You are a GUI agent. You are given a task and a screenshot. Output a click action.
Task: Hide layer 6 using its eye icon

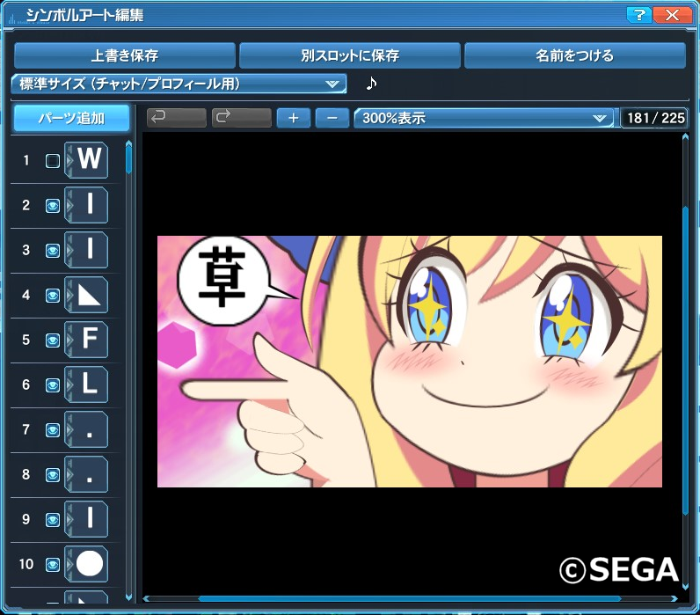click(52, 385)
